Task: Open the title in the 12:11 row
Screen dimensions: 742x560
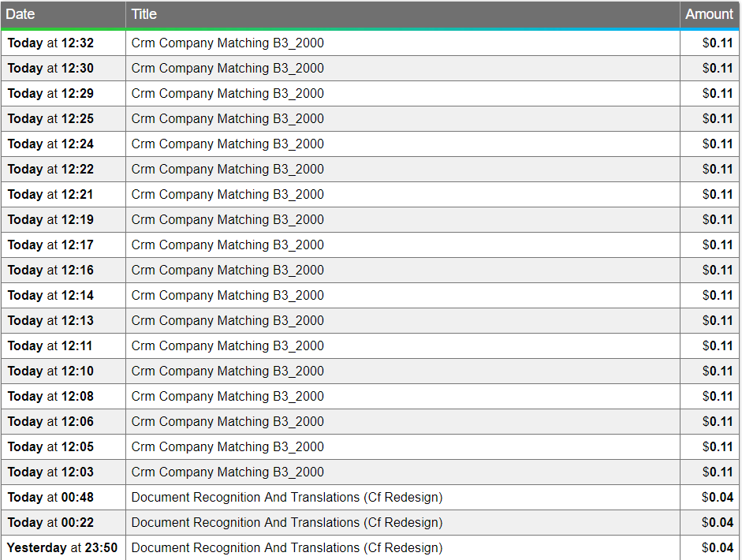Action: (228, 346)
